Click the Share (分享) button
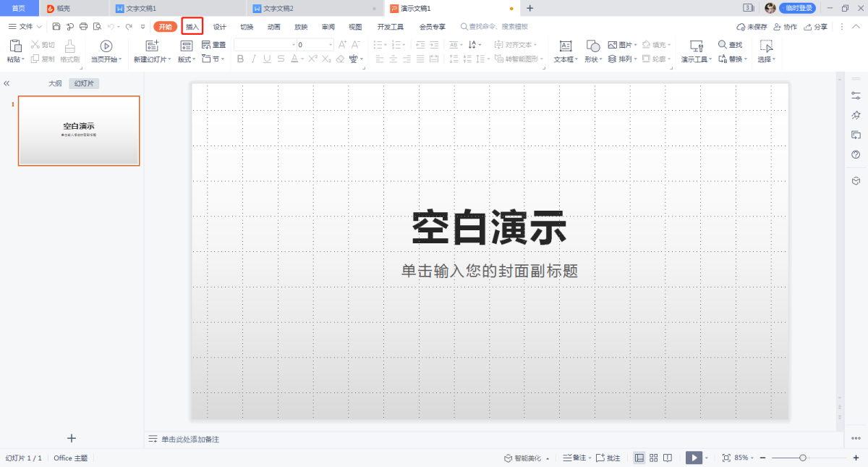The height and width of the screenshot is (467, 868). click(x=816, y=27)
